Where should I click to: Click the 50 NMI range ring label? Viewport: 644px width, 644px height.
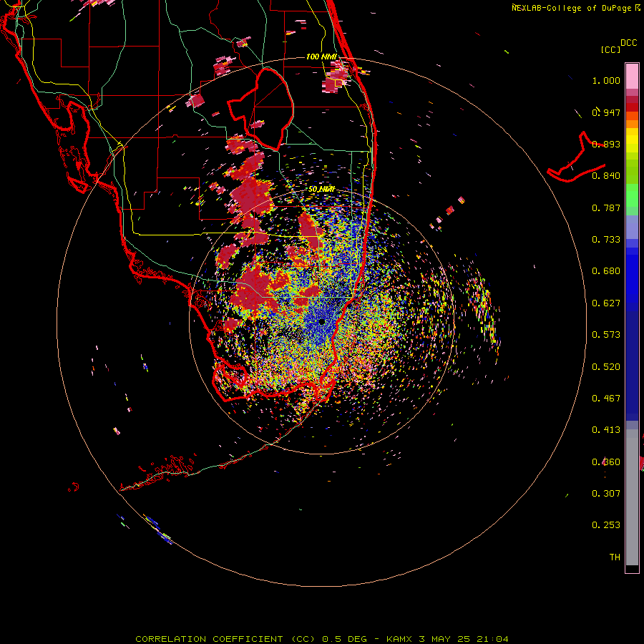(321, 189)
